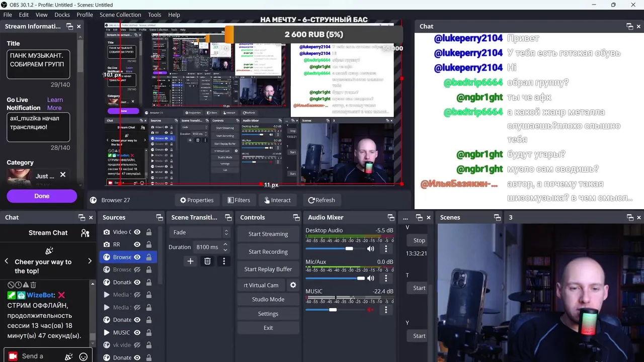
Task: Click the stream Title text field
Action: [x=38, y=64]
